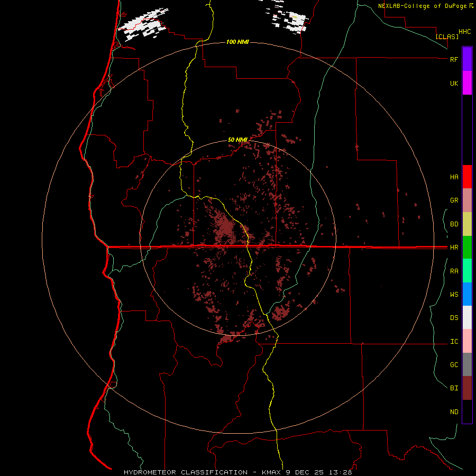Click the 'RA' legend label

tap(454, 271)
